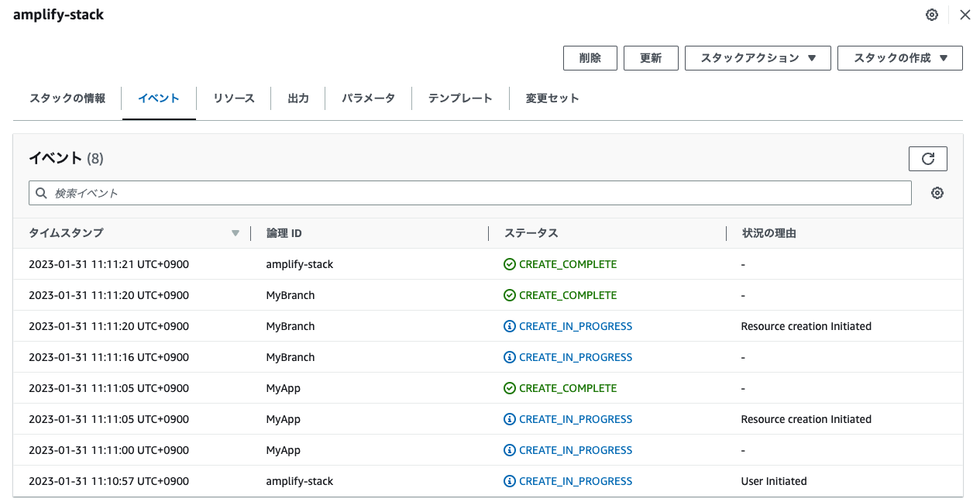
Task: Open the スタックアクション dropdown
Action: click(758, 58)
